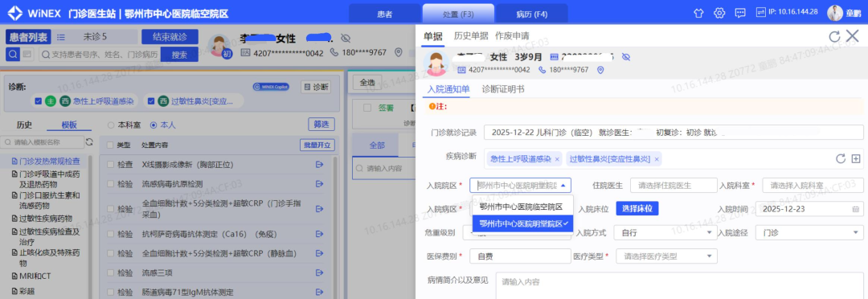Click the phone icon beside 180****9767 in left header
The height and width of the screenshot is (299, 868).
tap(334, 52)
